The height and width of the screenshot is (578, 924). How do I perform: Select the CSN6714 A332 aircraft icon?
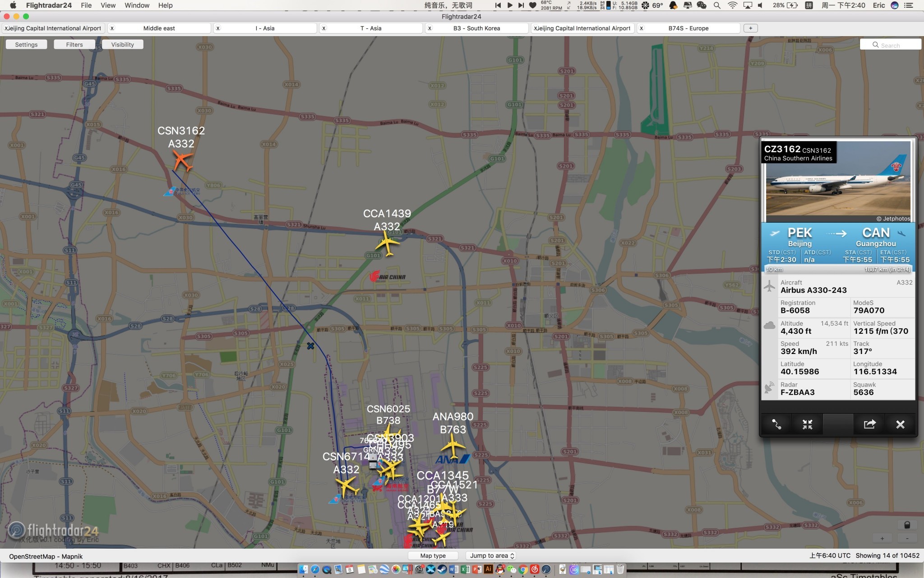pos(347,487)
